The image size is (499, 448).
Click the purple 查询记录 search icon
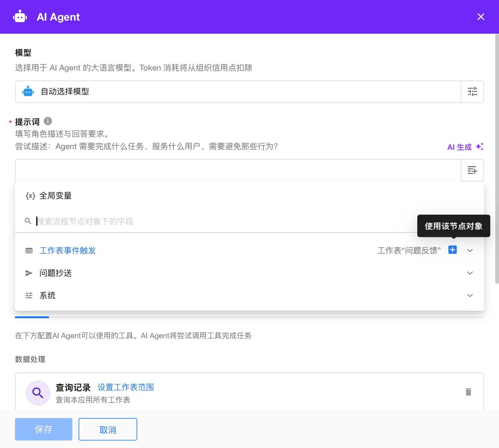pyautogui.click(x=38, y=393)
